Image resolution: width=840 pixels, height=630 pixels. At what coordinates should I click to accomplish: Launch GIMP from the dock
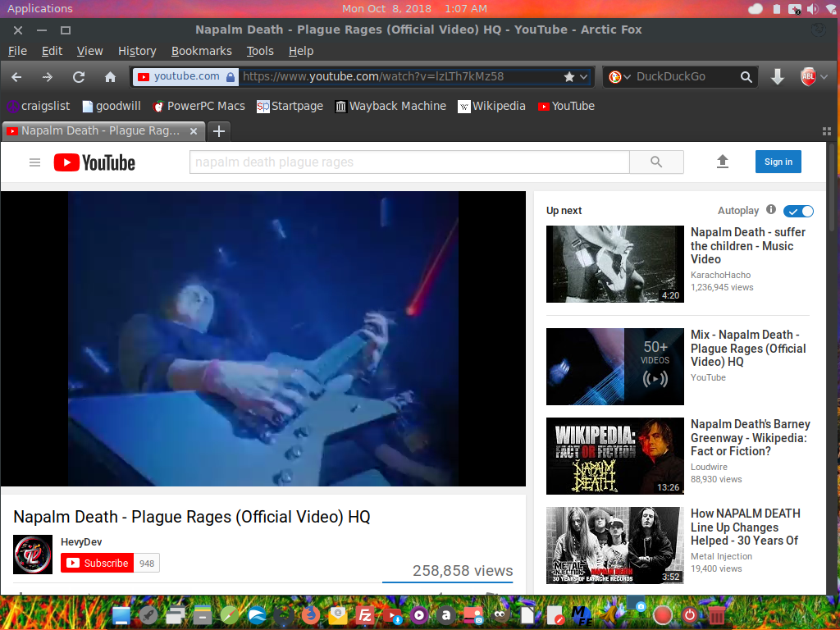click(501, 615)
